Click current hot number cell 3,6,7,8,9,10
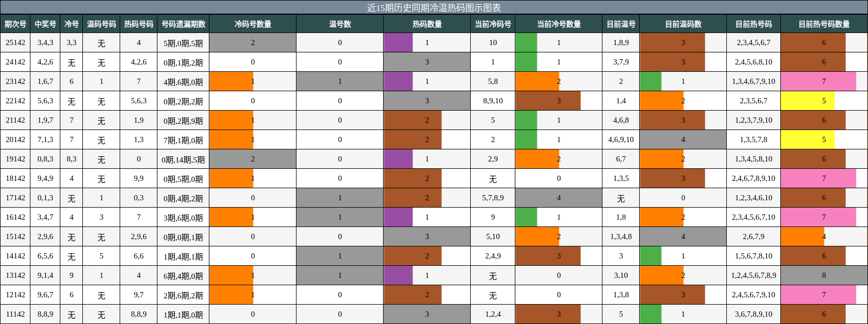This screenshot has width=868, height=324. [754, 314]
